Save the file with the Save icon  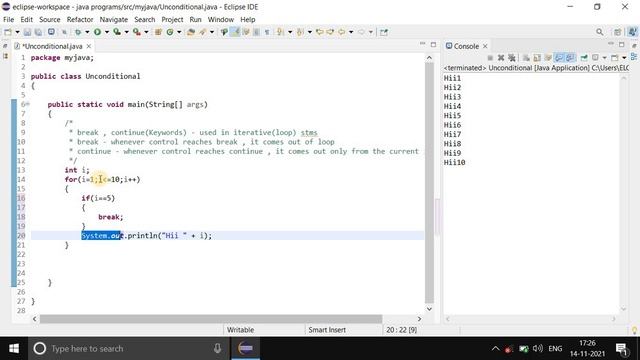click(x=27, y=32)
